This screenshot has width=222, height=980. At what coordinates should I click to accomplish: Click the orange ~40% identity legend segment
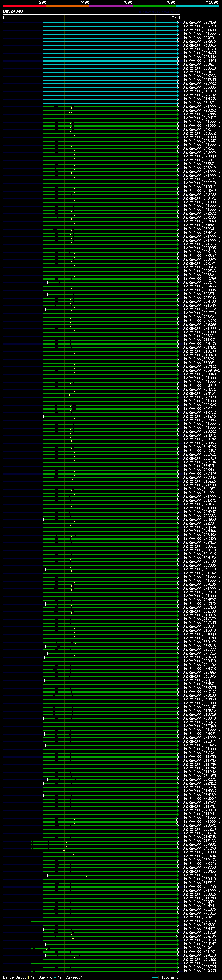tap(68, 6)
